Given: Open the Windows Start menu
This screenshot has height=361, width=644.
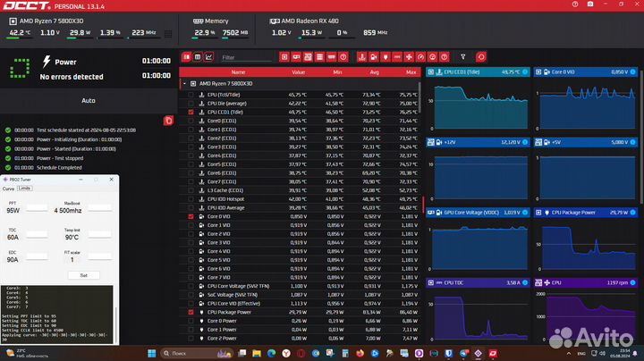Looking at the screenshot, I should [151, 353].
